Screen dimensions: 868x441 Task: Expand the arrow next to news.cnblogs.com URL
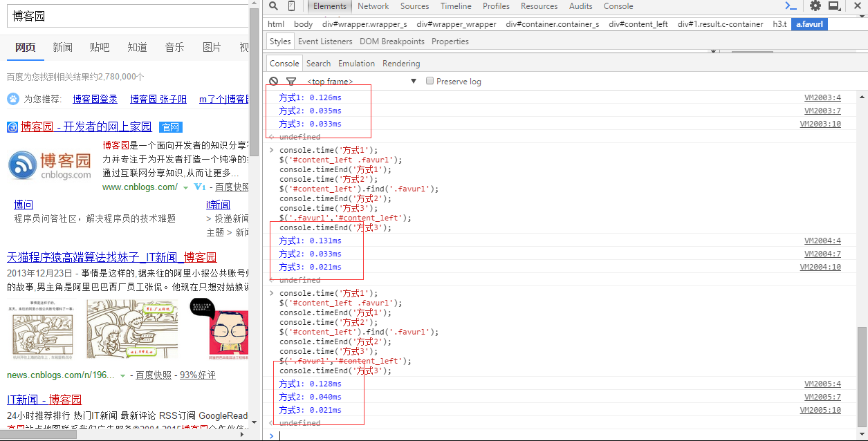(x=123, y=375)
